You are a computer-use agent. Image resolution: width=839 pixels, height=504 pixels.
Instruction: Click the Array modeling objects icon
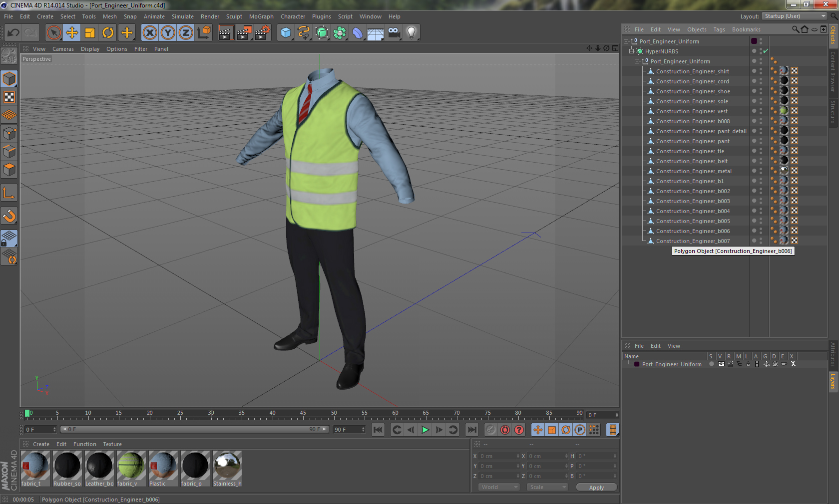coord(340,33)
